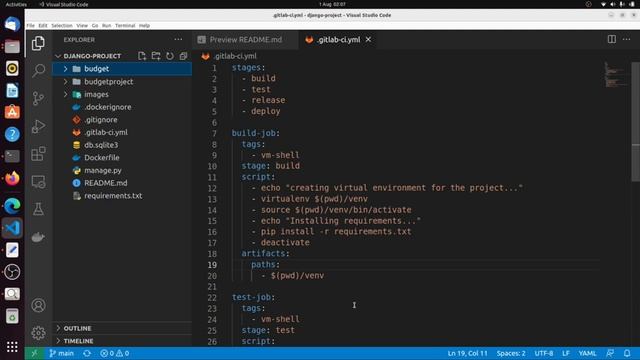
Task: Open the Run and Debug view
Action: point(38,126)
